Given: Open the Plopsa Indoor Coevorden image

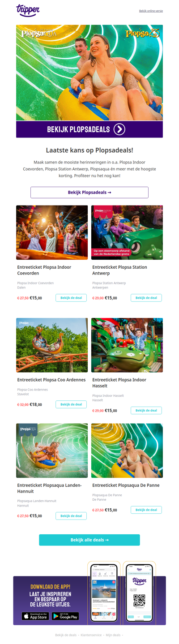Looking at the screenshot, I should [x=52, y=232].
